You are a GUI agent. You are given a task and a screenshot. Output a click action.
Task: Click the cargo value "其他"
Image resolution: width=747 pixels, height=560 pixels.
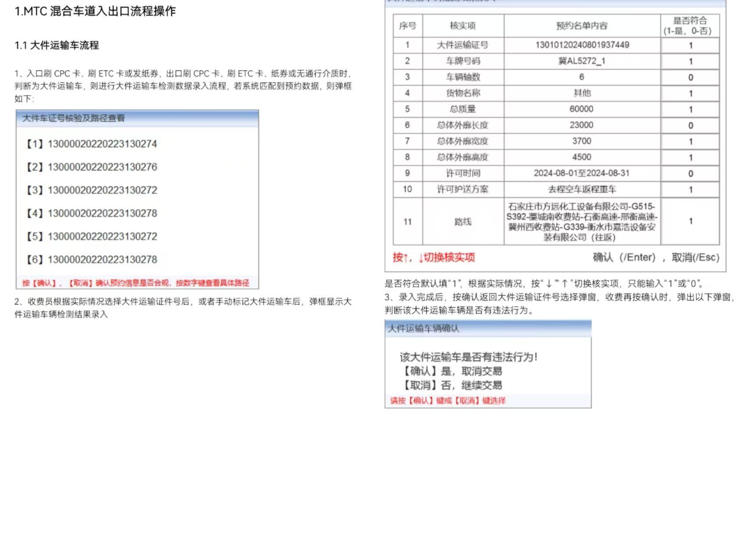click(582, 93)
